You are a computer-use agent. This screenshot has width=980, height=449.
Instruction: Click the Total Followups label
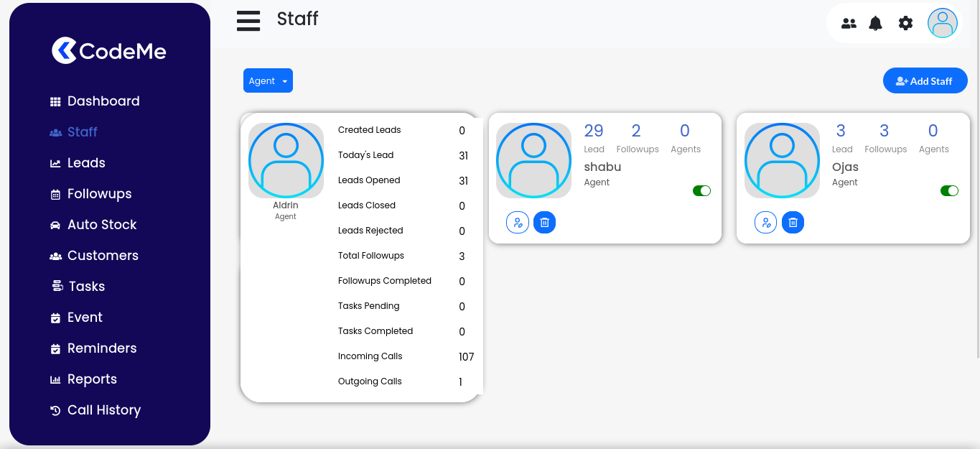371,256
